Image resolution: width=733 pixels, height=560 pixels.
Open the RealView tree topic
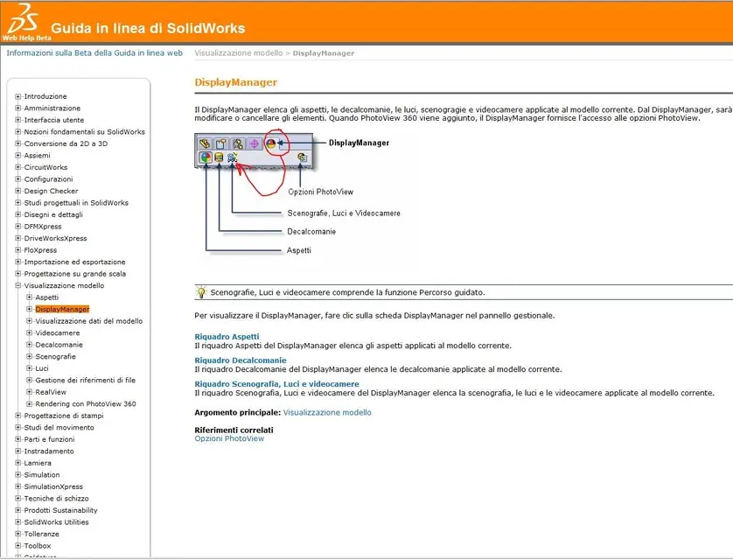coord(51,392)
